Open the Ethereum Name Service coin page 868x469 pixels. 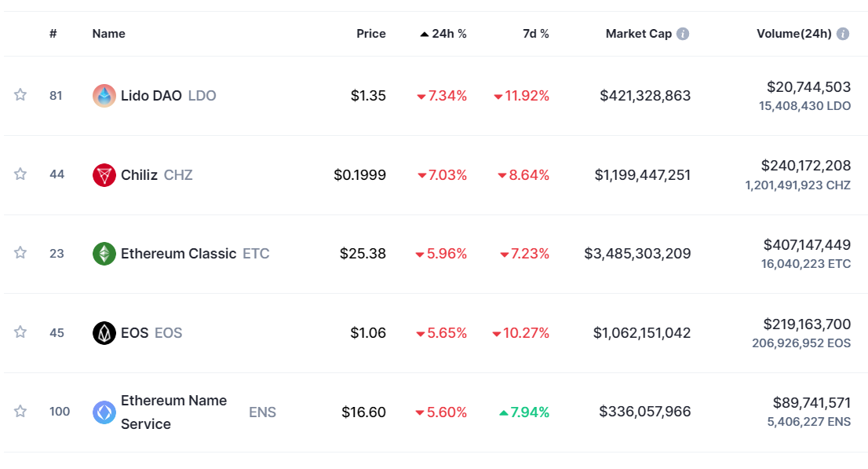173,412
